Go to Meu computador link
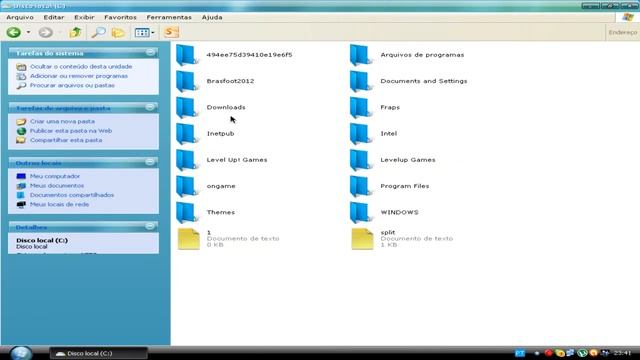Screen dimensions: 640x360 55,176
